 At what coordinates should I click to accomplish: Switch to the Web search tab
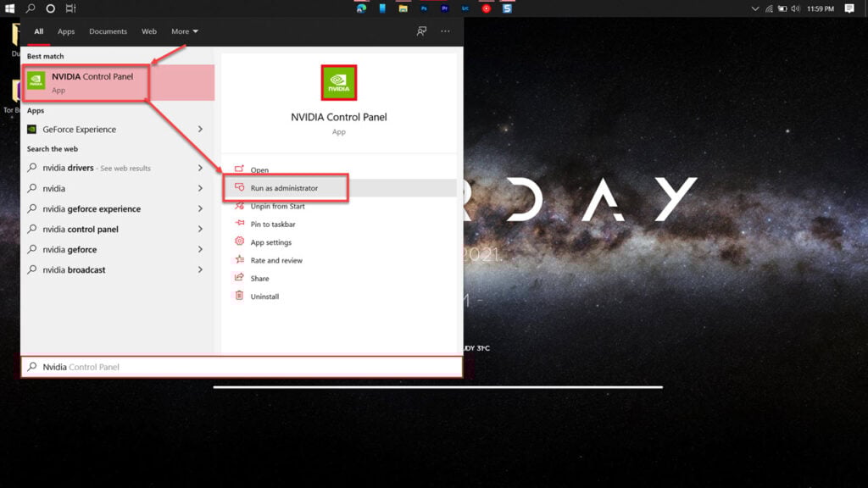coord(149,31)
